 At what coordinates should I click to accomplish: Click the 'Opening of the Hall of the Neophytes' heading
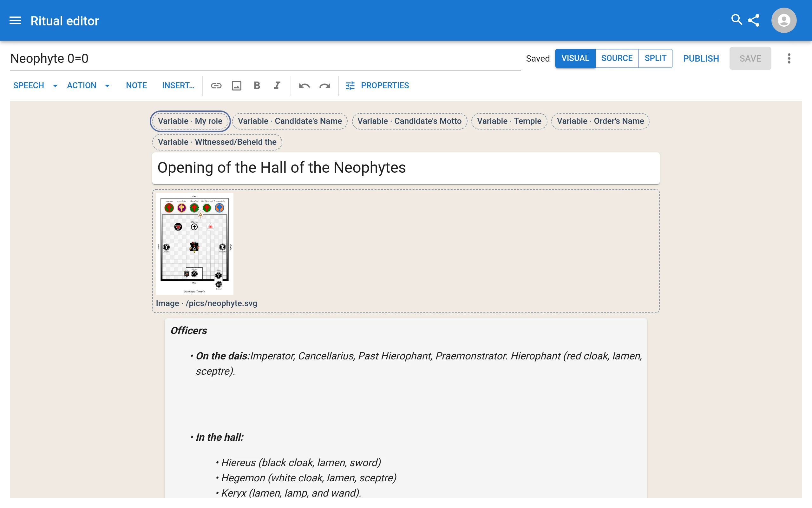pos(406,168)
